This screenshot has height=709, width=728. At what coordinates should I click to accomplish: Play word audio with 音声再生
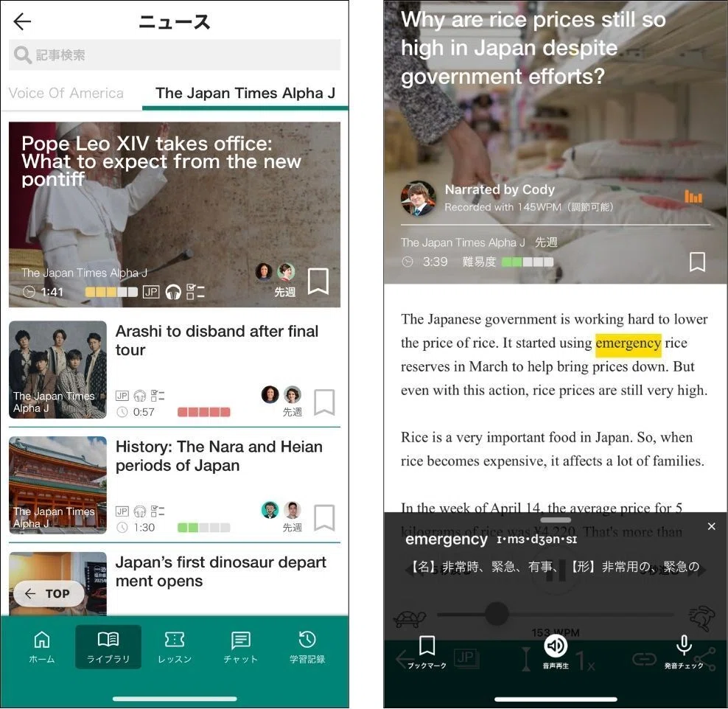pos(556,652)
